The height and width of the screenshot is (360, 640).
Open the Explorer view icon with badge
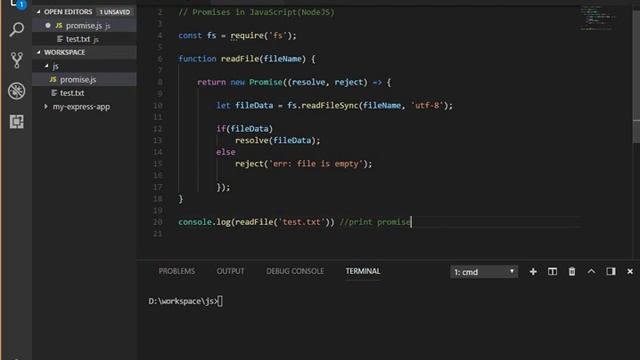point(18,4)
